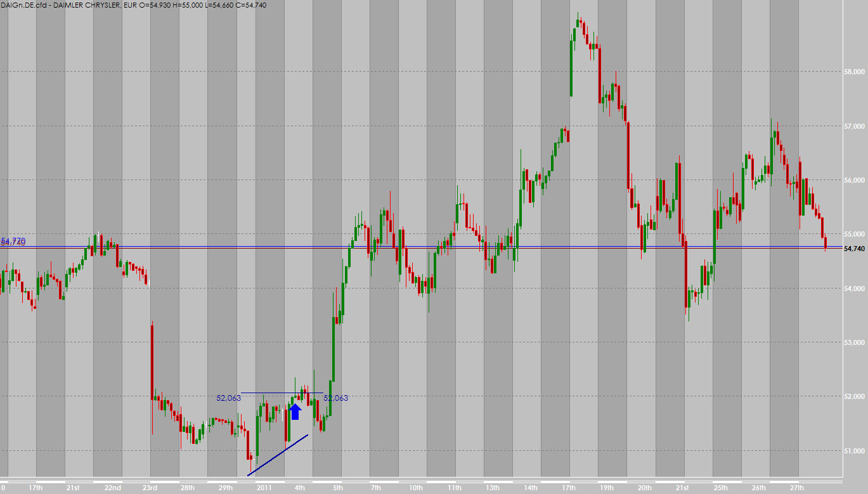The height and width of the screenshot is (494, 868).
Task: Click the right 52,063 price annotation
Action: point(336,398)
